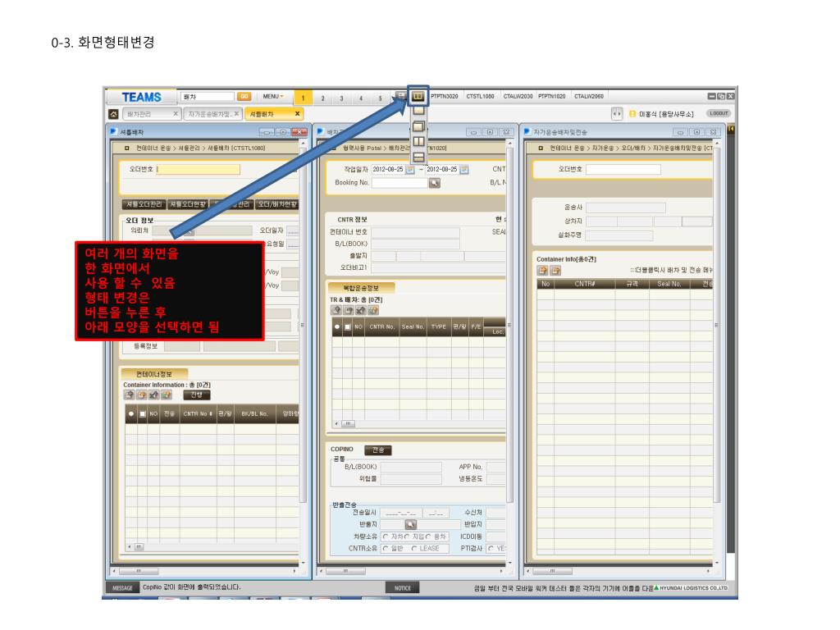This screenshot has width=840, height=630.
Task: Click the 셔틀오더현황 button
Action: (188, 204)
